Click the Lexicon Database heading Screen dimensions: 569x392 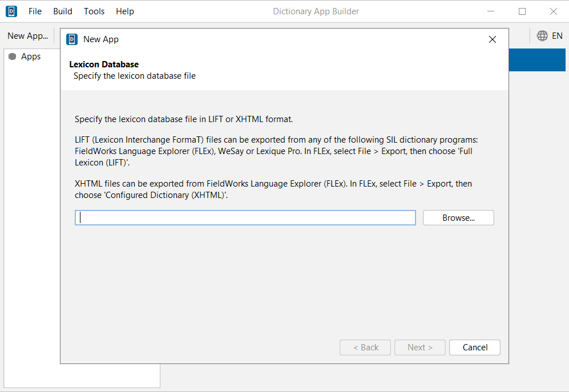pos(104,64)
